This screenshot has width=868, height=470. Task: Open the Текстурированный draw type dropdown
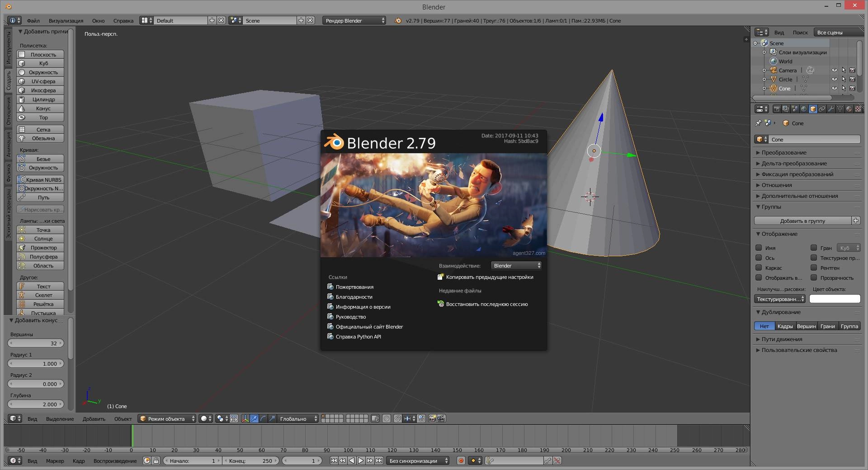tap(780, 299)
